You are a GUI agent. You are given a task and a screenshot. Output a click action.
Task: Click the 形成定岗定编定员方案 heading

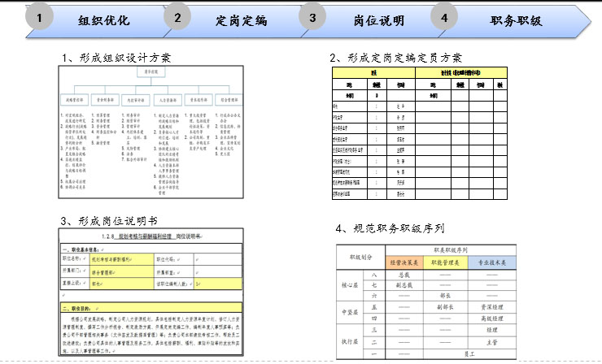pos(395,58)
